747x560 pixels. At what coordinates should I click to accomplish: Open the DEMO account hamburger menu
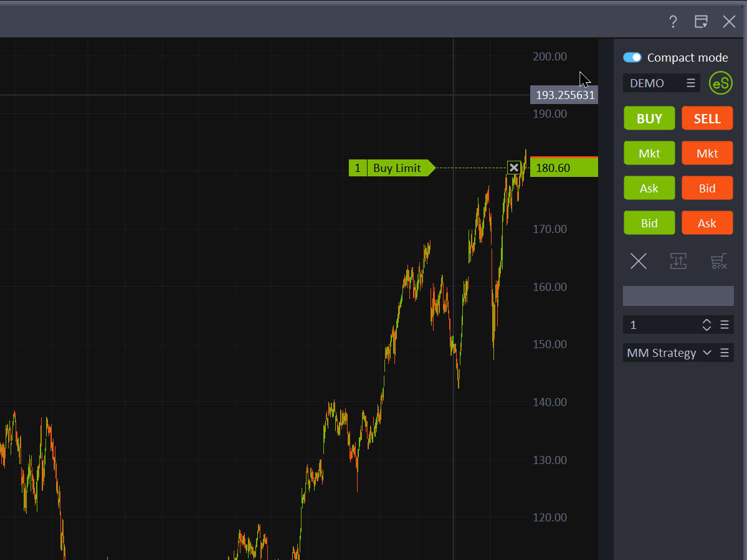690,82
